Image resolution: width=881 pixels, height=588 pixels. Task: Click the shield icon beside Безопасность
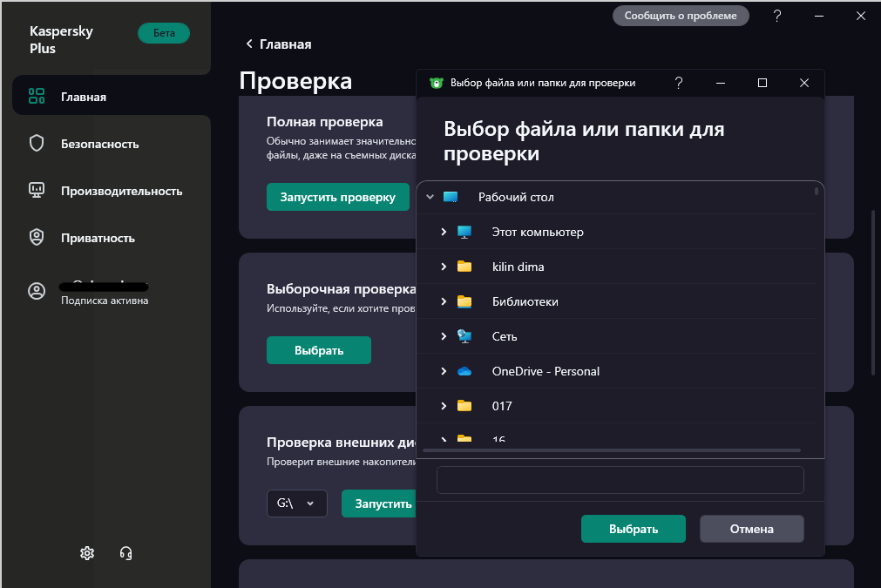pos(37,143)
